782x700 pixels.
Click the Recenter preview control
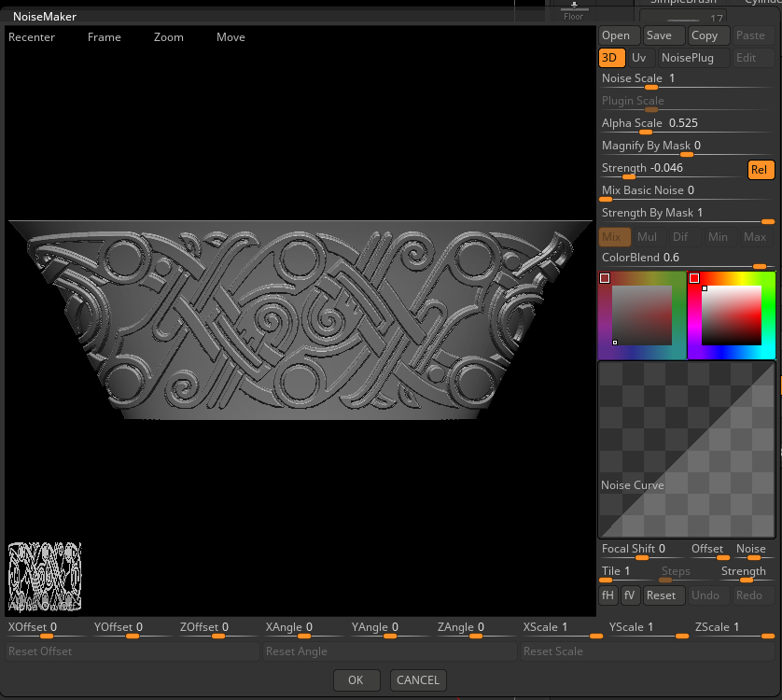coord(32,37)
